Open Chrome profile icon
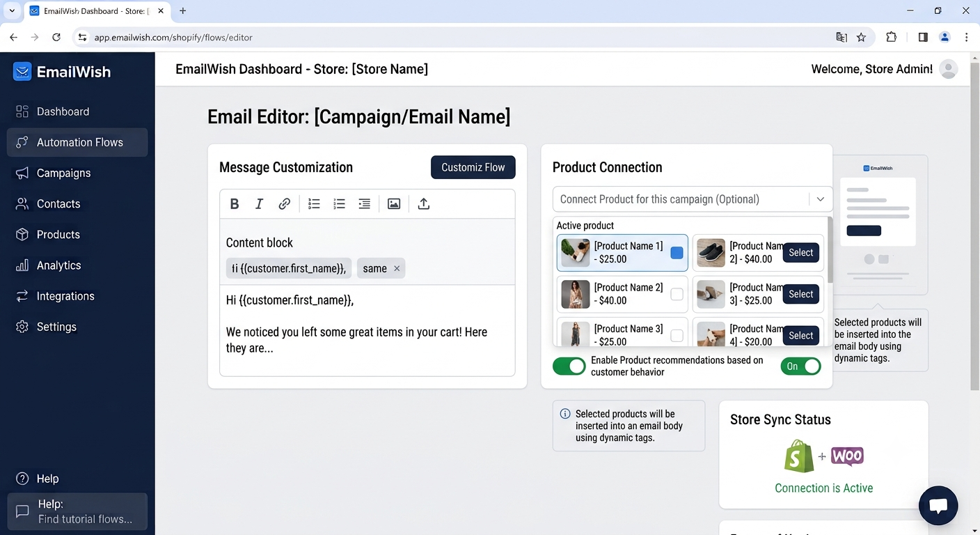The width and height of the screenshot is (980, 535). pyautogui.click(x=945, y=38)
